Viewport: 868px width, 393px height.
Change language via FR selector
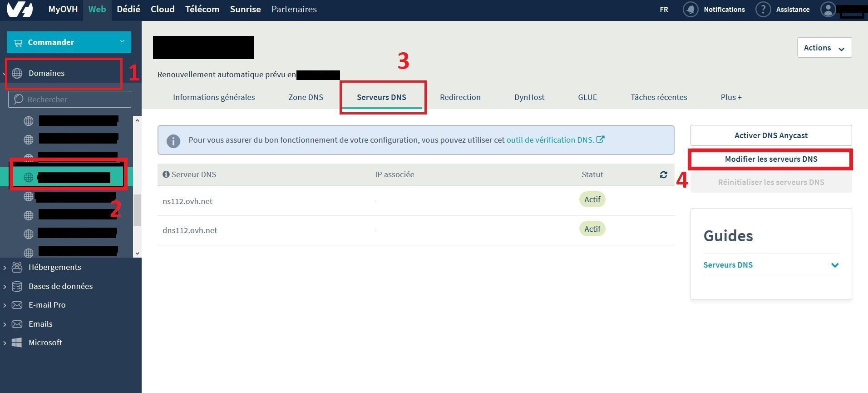[x=664, y=10]
